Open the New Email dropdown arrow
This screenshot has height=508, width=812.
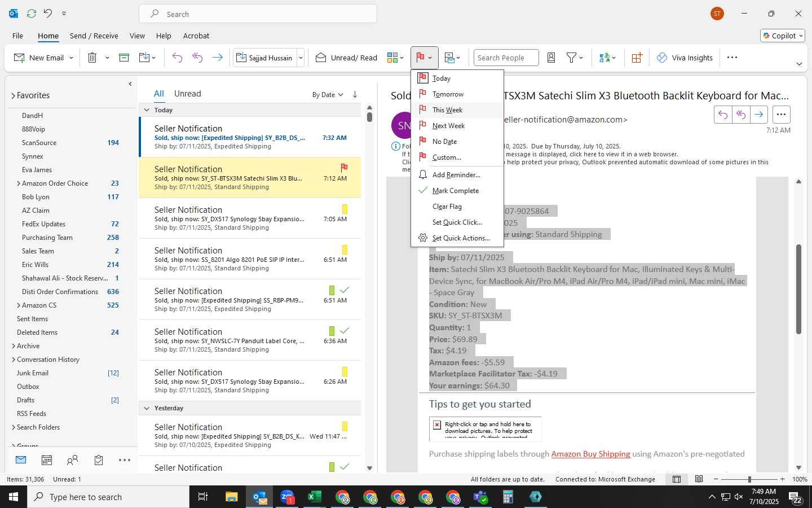(x=71, y=58)
